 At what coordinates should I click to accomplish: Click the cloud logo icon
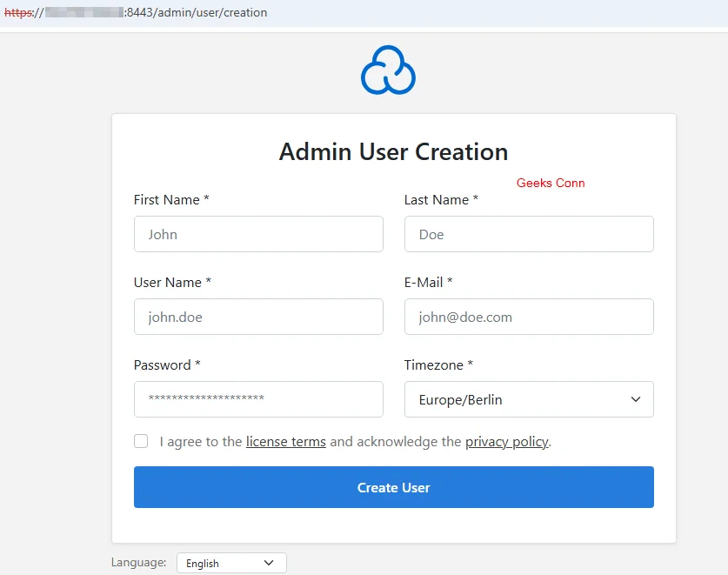click(388, 68)
